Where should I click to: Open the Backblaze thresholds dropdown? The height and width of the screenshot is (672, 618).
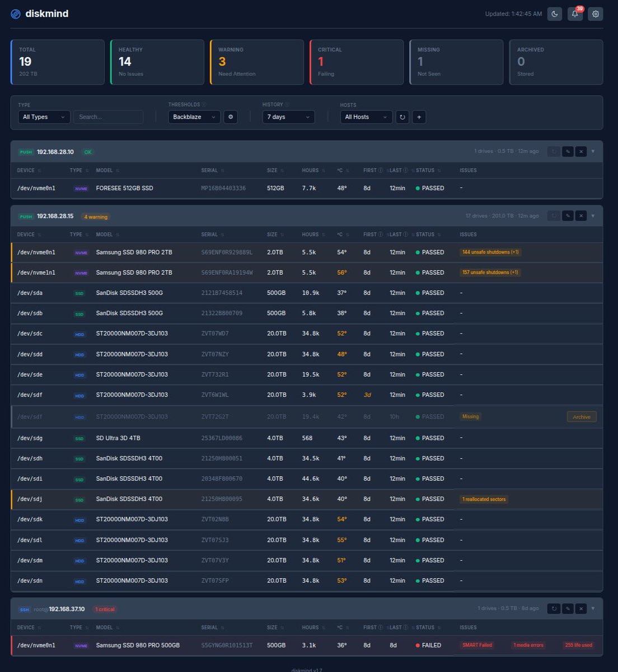coord(194,117)
